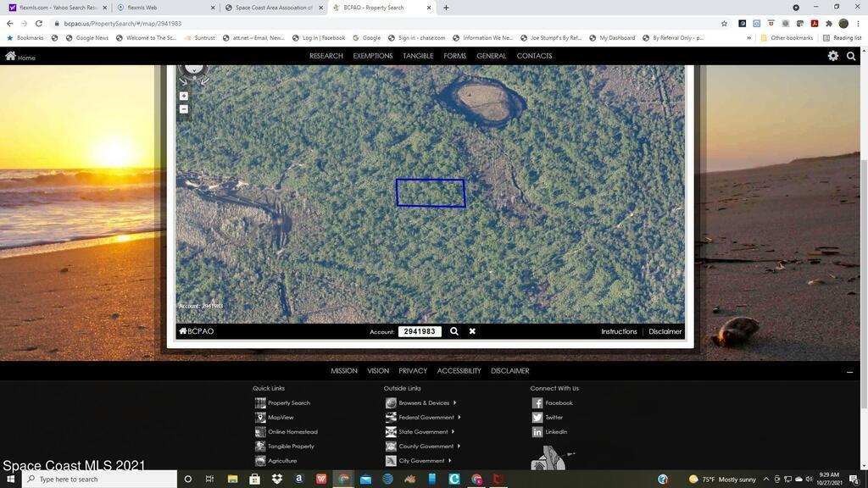Clear the account search with X icon

pyautogui.click(x=472, y=331)
